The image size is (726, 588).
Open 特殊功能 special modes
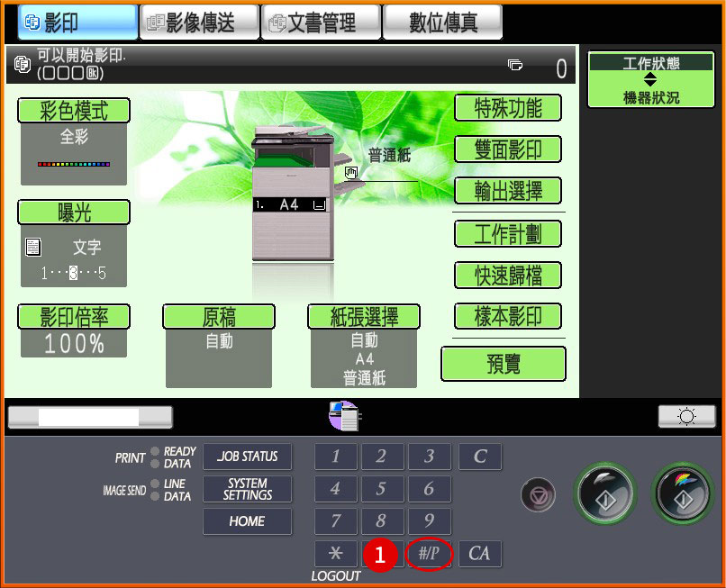(x=508, y=108)
